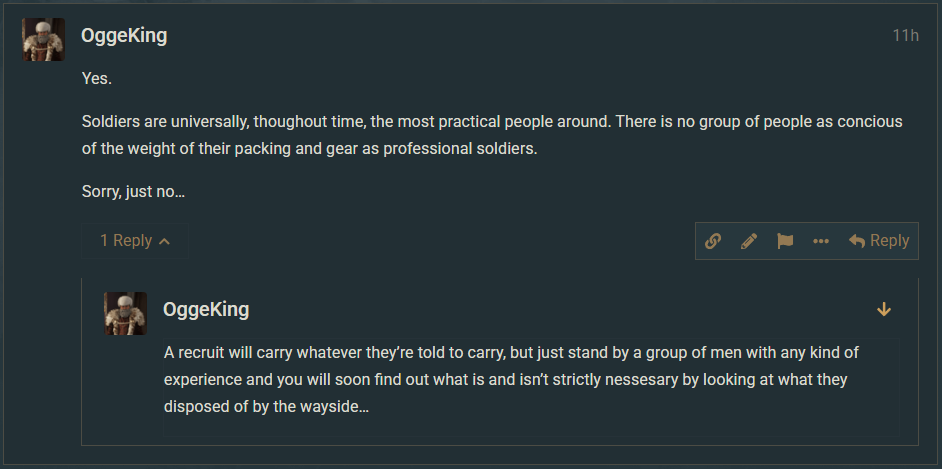Click the "Yes." line of the post

click(x=96, y=78)
